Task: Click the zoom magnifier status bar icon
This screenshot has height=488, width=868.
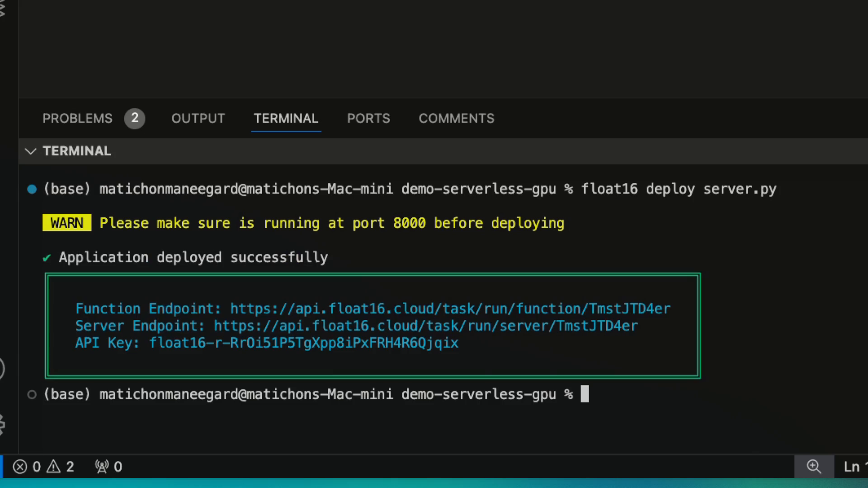Action: [x=814, y=466]
